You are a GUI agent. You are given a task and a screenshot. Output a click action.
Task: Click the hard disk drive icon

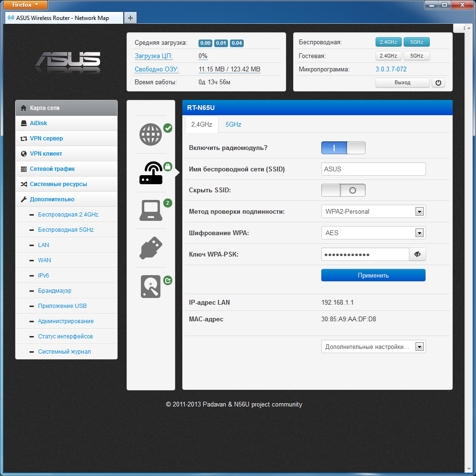click(150, 286)
